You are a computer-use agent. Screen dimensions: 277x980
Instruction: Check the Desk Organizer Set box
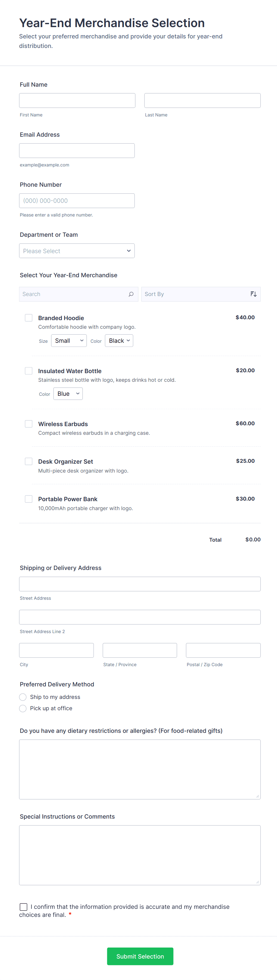pyautogui.click(x=29, y=461)
